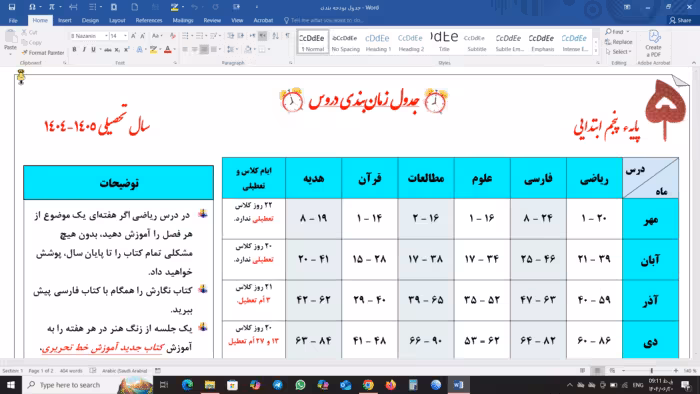Adjust the zoom slider in status bar
Image resolution: width=700 pixels, height=394 pixels.
[x=651, y=371]
